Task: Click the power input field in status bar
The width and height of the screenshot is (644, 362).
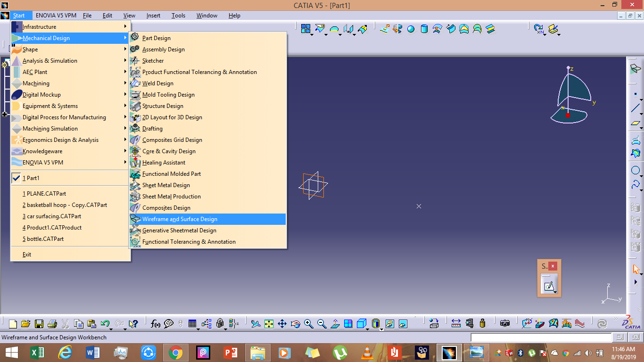Action: click(x=541, y=337)
